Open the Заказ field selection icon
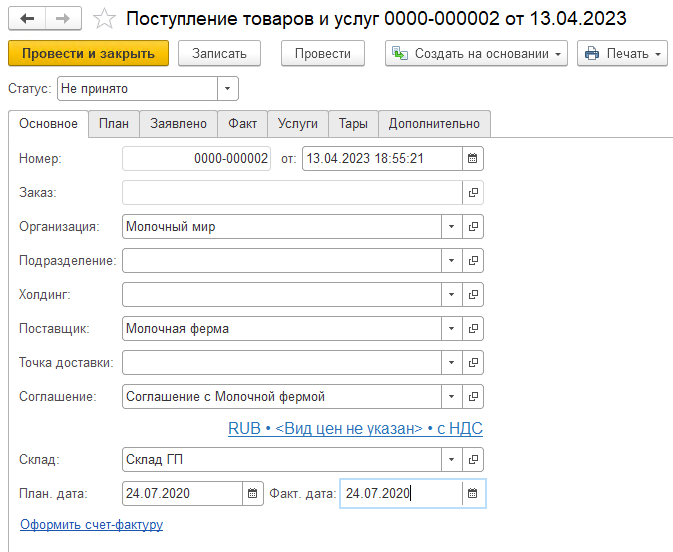 point(474,192)
